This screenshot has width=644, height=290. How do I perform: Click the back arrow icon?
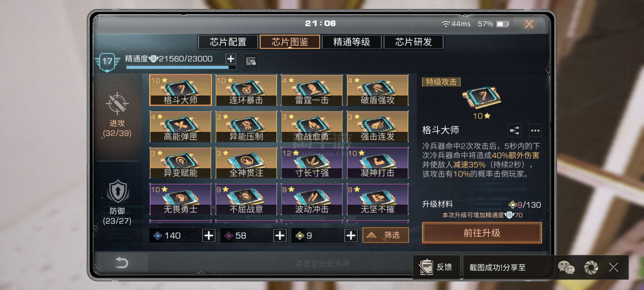(122, 262)
